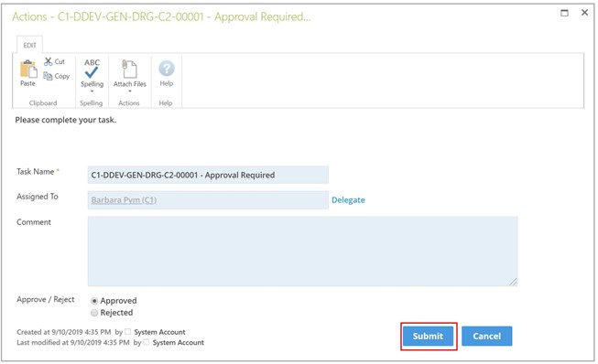Click the Created by System Account name
Image resolution: width=598 pixels, height=364 pixels.
pyautogui.click(x=159, y=332)
